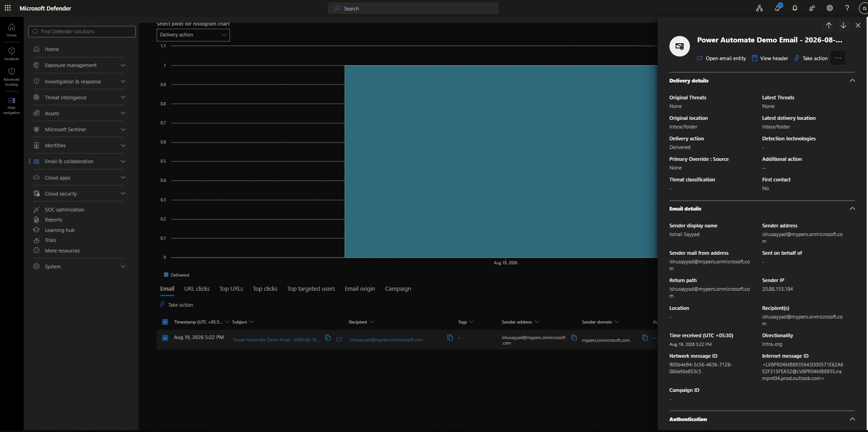
Task: Collapse the Delivery details section
Action: tap(853, 81)
